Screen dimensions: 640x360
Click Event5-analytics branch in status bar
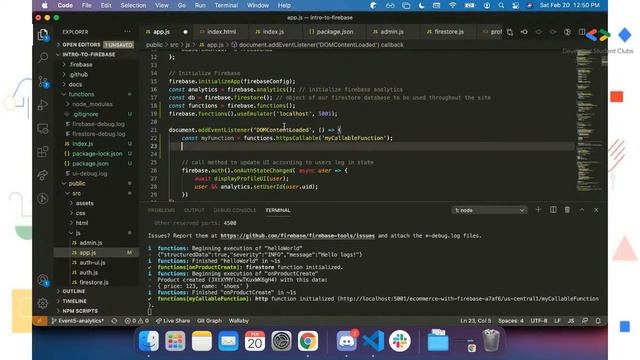click(78, 321)
